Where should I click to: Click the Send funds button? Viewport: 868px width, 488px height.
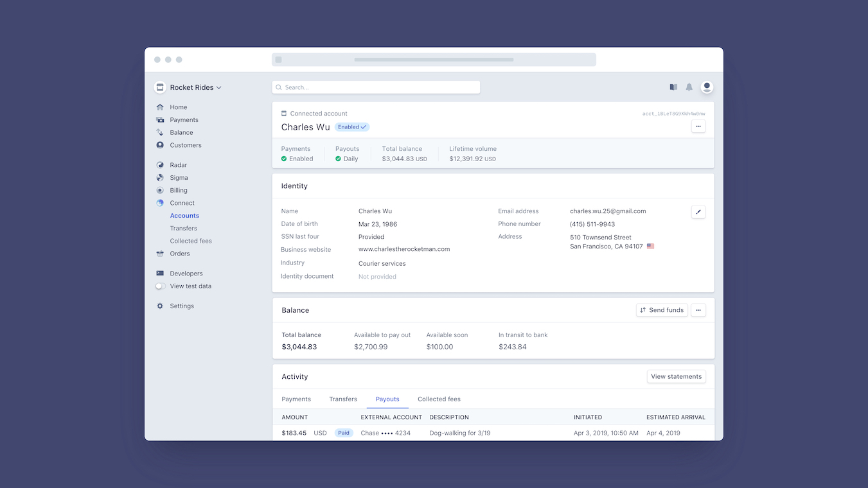point(662,310)
